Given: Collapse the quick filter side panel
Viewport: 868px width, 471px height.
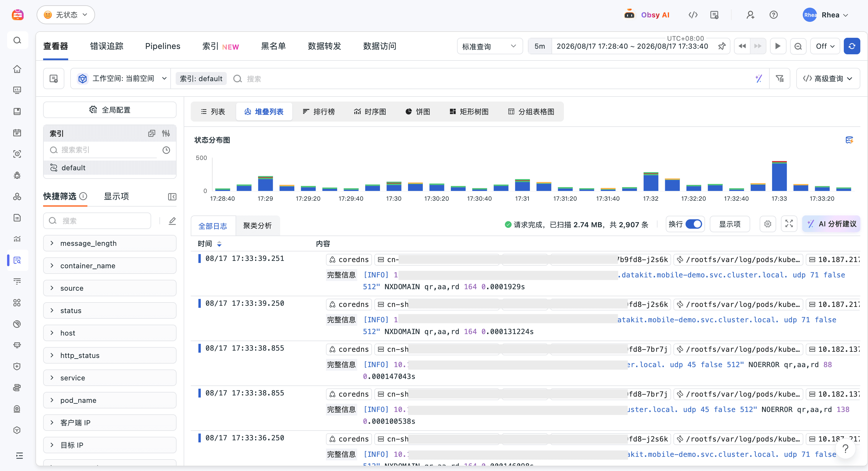Looking at the screenshot, I should 172,197.
